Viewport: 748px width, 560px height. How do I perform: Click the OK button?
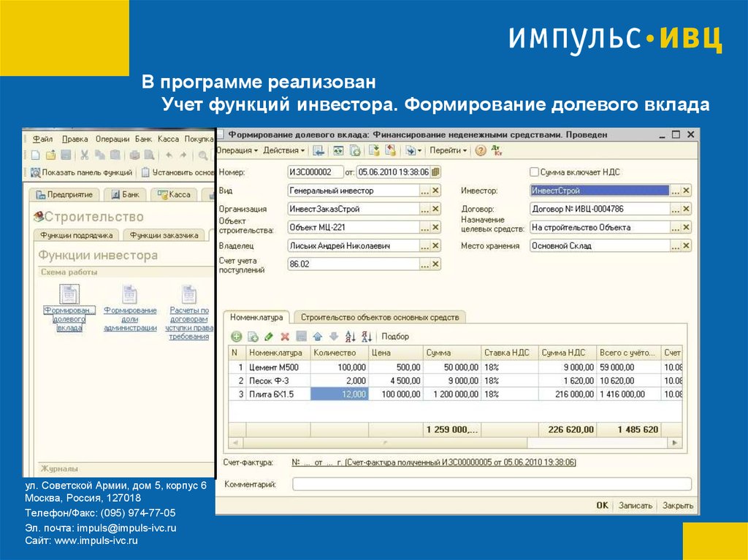(602, 505)
